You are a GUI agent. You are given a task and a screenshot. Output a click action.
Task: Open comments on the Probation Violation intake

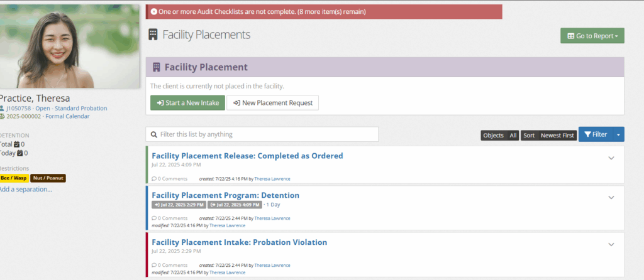point(170,265)
